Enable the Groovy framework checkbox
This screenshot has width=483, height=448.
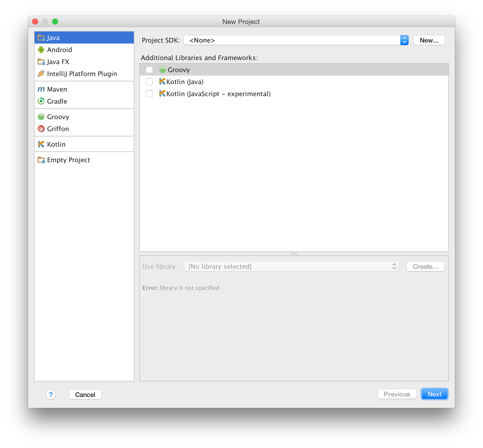[x=150, y=70]
